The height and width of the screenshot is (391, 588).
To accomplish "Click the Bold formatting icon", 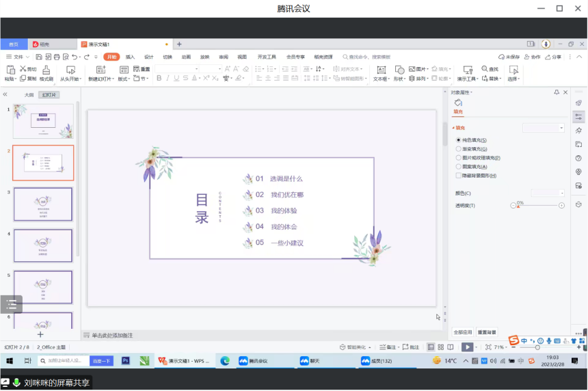I will [x=159, y=79].
